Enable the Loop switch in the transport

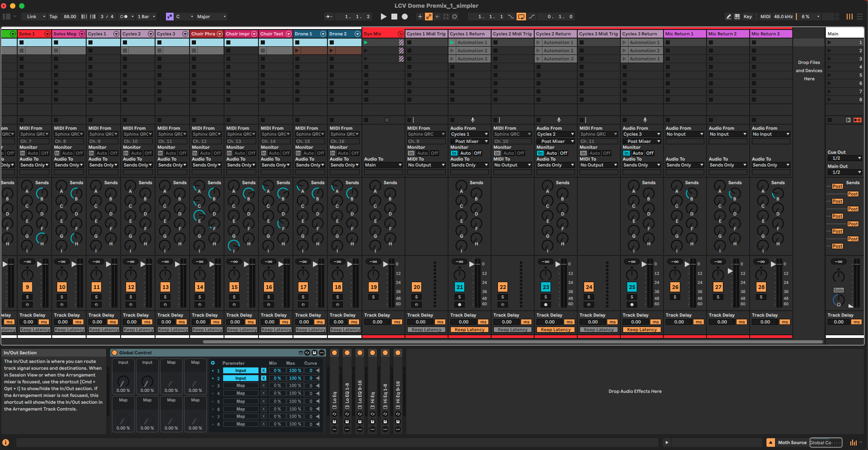coord(522,17)
